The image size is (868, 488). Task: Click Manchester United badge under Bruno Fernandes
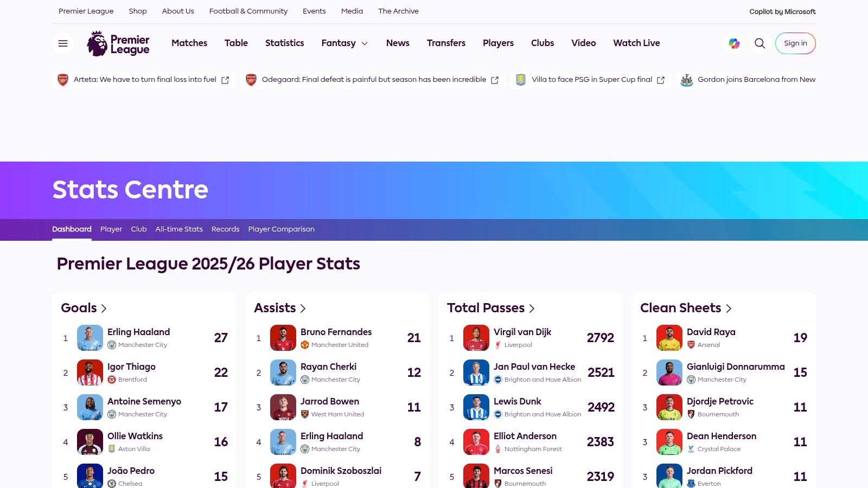coord(305,345)
